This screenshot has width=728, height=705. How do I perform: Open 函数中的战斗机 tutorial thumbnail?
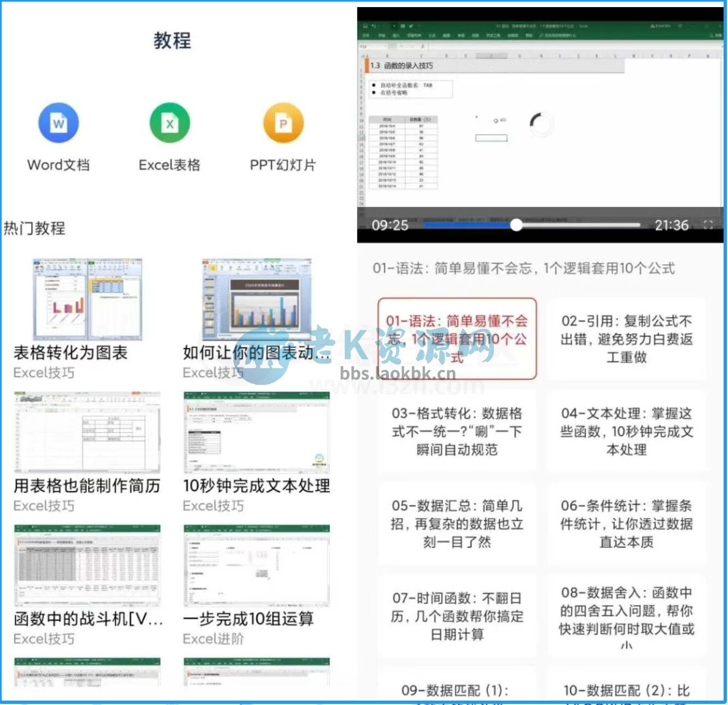pos(87,566)
